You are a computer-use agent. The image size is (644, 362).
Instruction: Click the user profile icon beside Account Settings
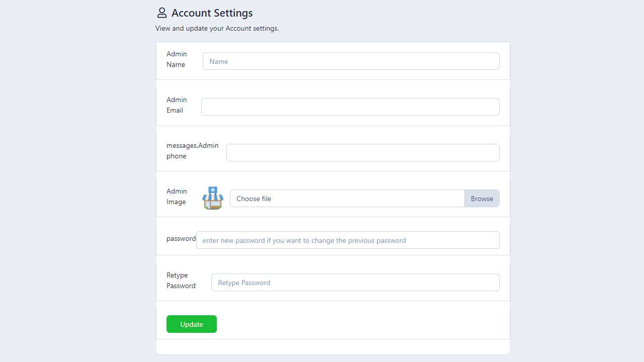coord(162,13)
